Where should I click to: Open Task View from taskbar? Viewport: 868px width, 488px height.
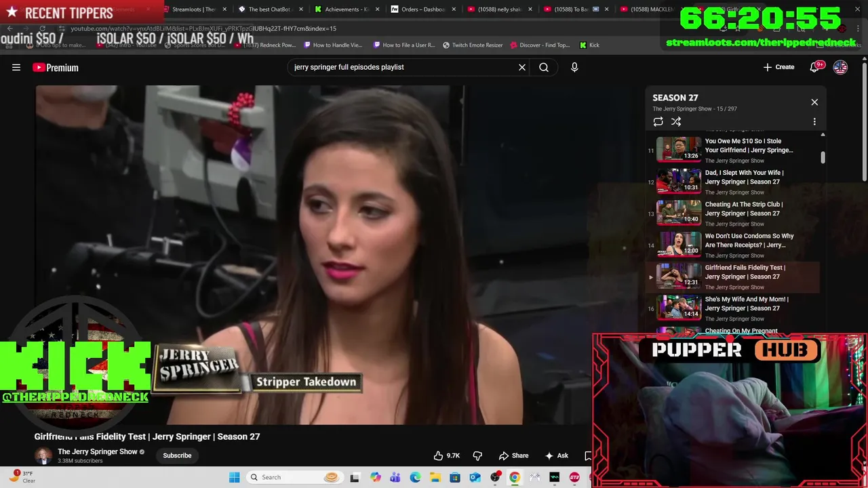354,477
